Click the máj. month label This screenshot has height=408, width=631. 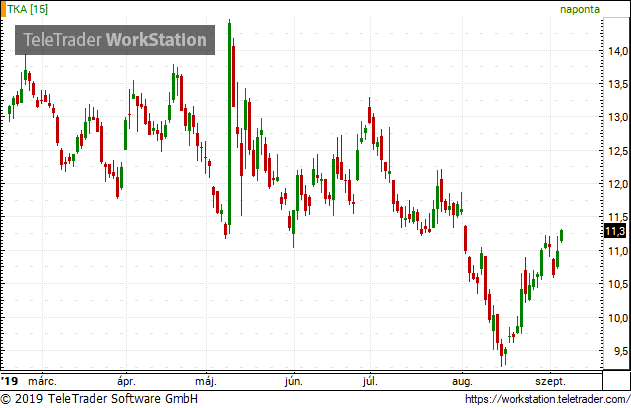(x=206, y=381)
